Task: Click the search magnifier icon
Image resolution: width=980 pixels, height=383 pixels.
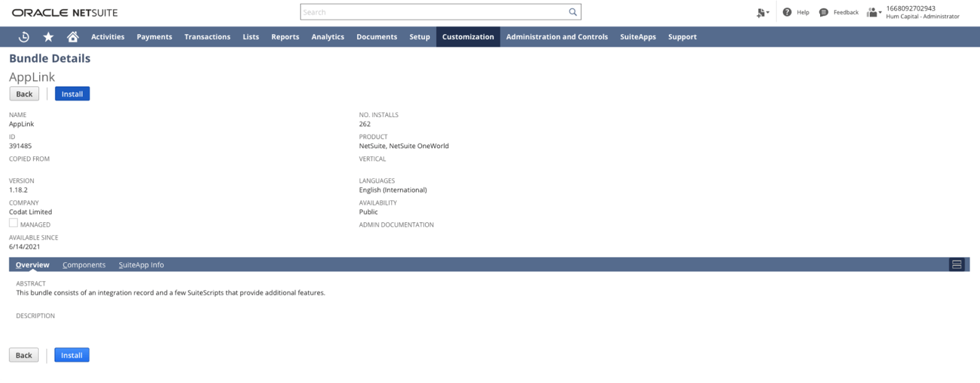Action: pyautogui.click(x=572, y=12)
